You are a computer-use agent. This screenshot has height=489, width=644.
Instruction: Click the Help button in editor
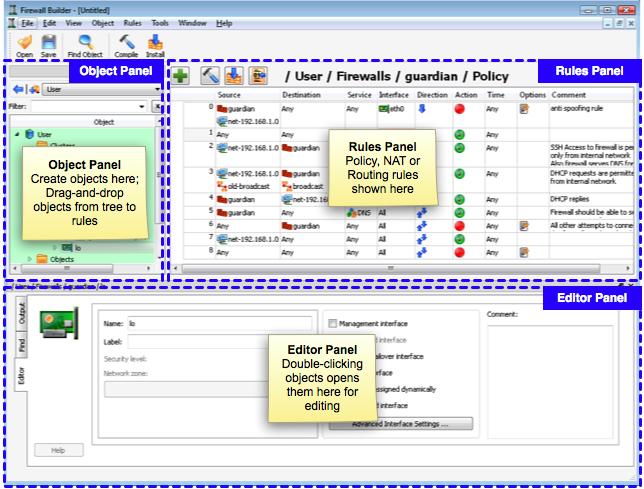pos(58,451)
